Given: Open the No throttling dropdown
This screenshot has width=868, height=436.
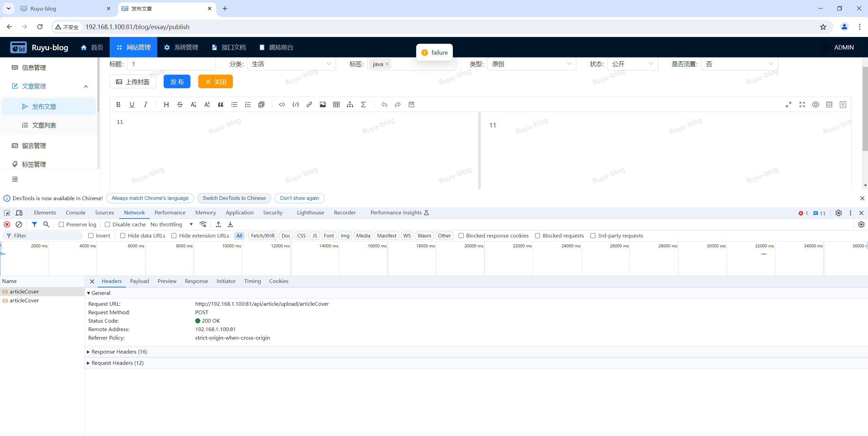Looking at the screenshot, I should (x=172, y=224).
